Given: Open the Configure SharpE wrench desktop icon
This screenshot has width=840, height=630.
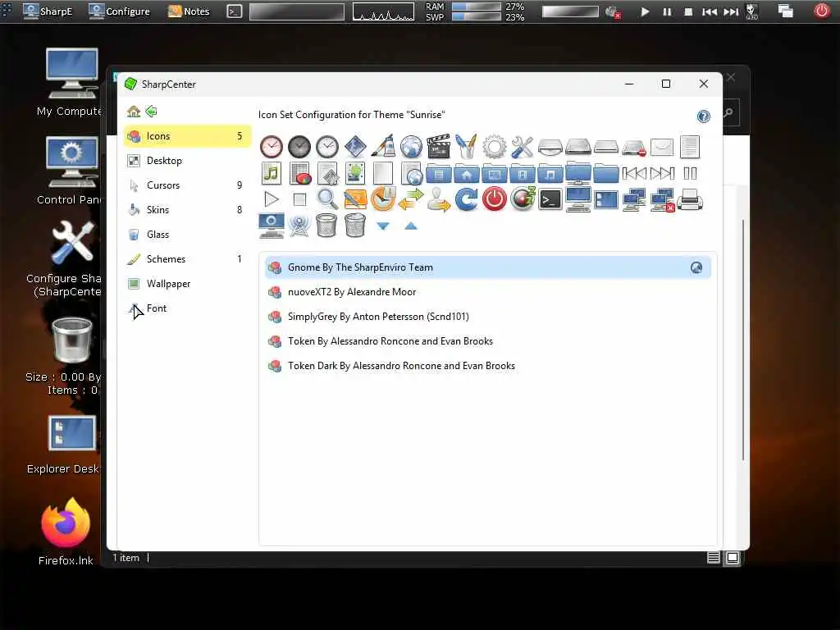Looking at the screenshot, I should click(x=72, y=243).
